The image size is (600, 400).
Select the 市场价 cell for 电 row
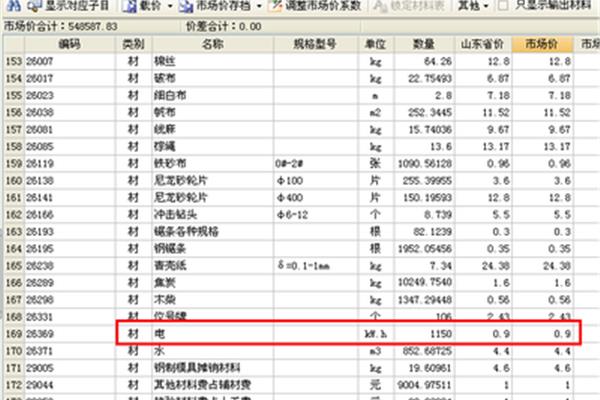(x=545, y=333)
